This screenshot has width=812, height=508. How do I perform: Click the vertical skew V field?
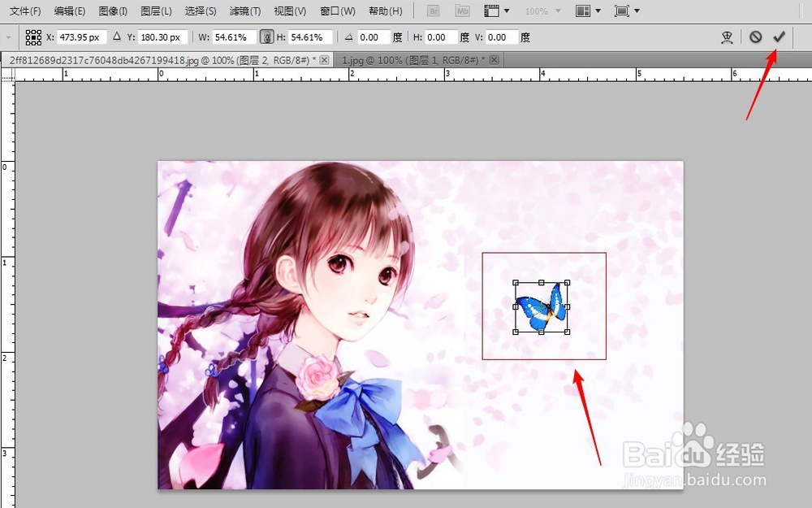click(501, 37)
